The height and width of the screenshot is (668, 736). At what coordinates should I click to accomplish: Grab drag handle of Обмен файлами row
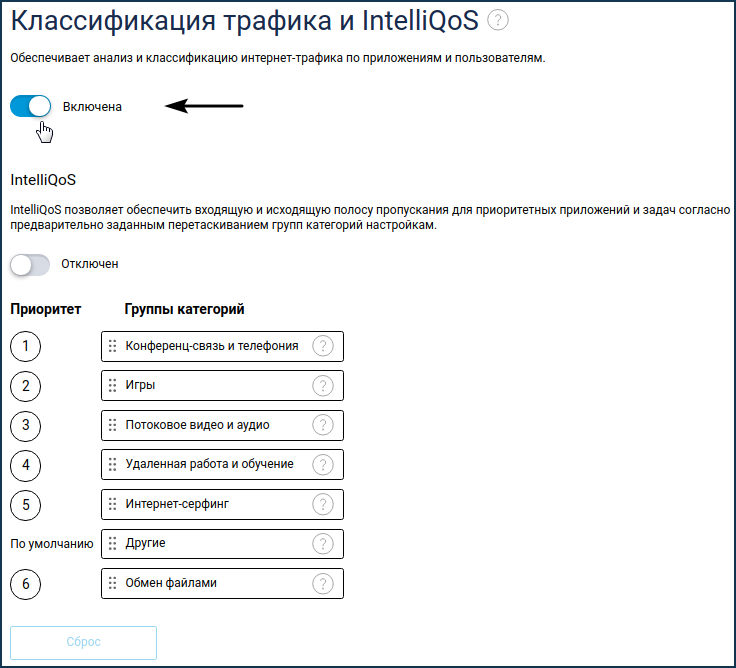pos(112,584)
